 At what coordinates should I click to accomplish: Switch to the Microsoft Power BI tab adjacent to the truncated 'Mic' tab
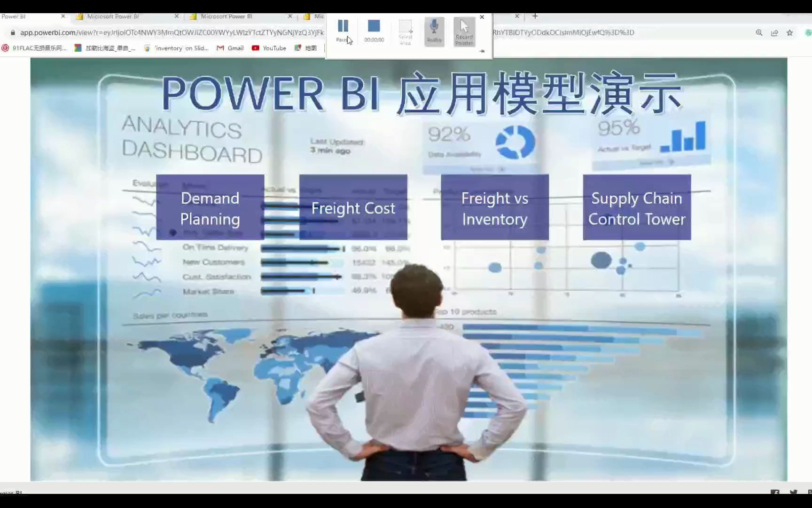(241, 16)
